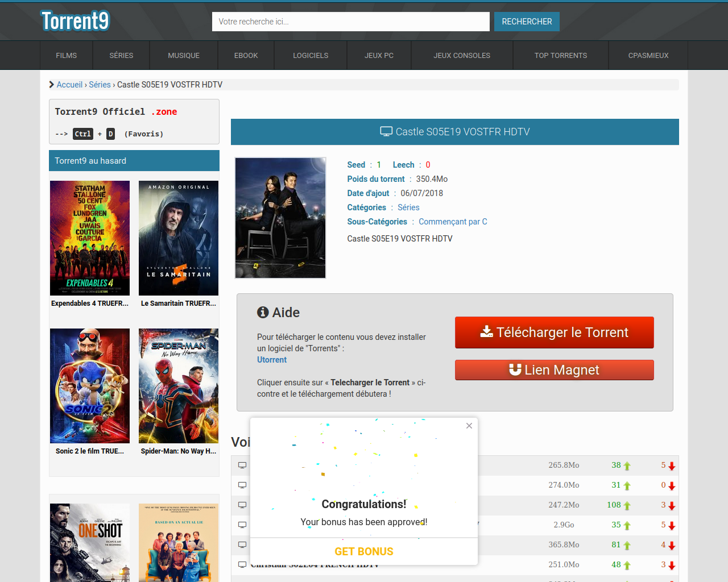The height and width of the screenshot is (582, 728).
Task: Click red leech arrow in 2.9Go row
Action: pyautogui.click(x=672, y=526)
